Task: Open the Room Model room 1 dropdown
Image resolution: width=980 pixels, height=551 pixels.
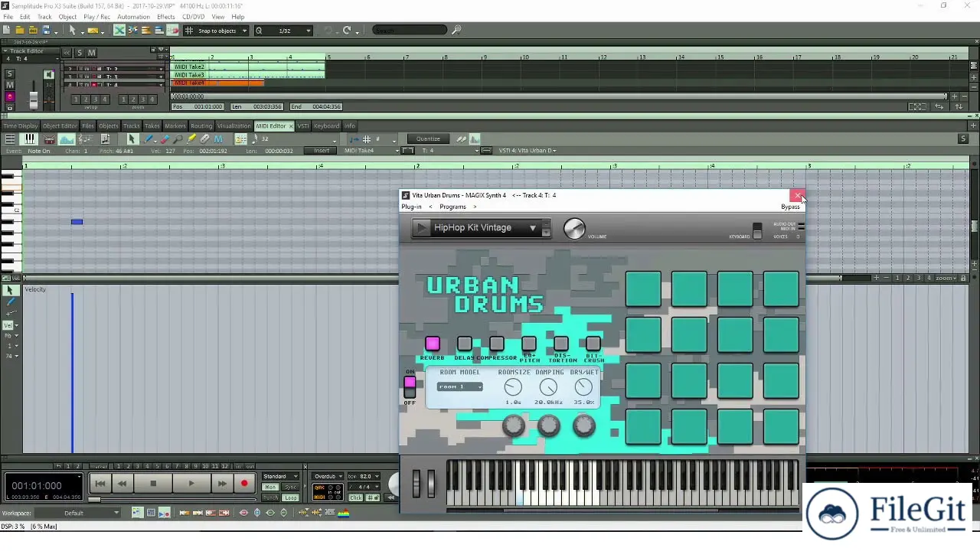Action: 460,386
